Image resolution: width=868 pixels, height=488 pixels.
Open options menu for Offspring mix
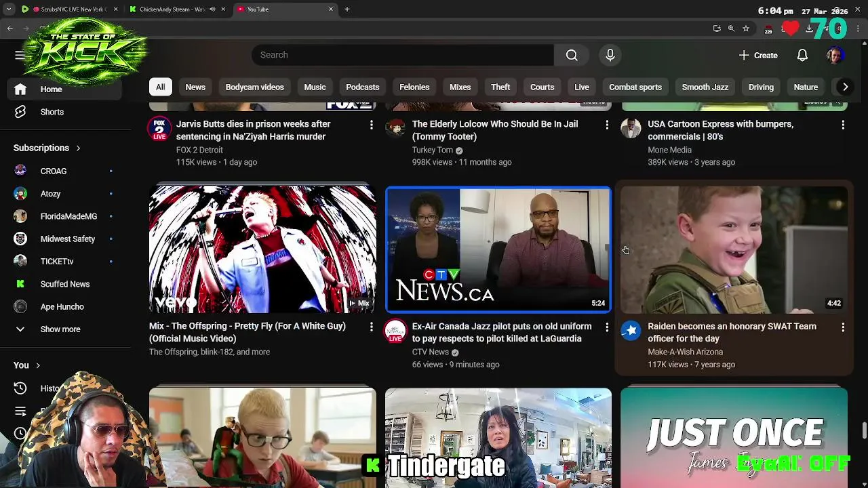[371, 327]
